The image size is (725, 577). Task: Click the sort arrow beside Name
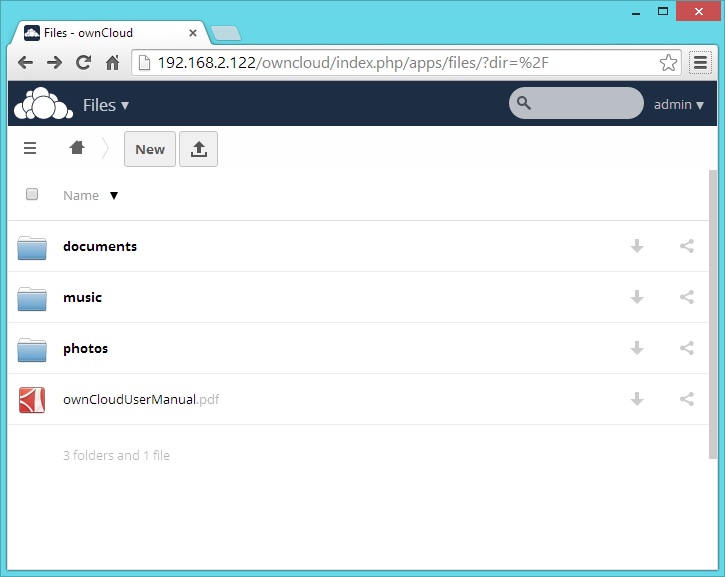[114, 196]
